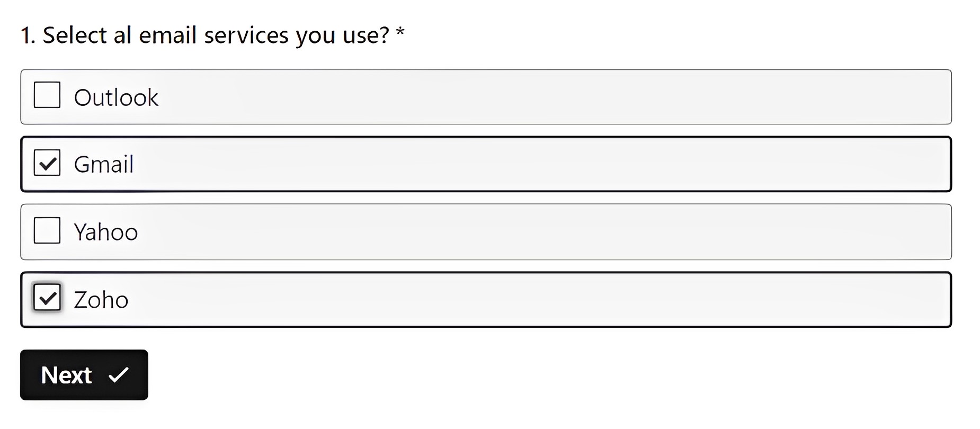Click the checkmark icon on the Next button

[118, 375]
